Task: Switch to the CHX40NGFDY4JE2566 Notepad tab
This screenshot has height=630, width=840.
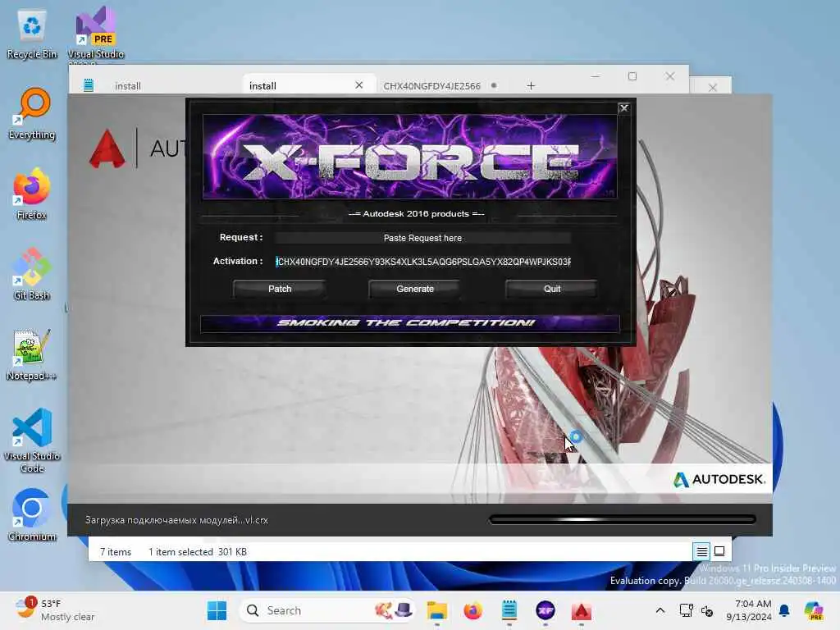Action: tap(431, 85)
